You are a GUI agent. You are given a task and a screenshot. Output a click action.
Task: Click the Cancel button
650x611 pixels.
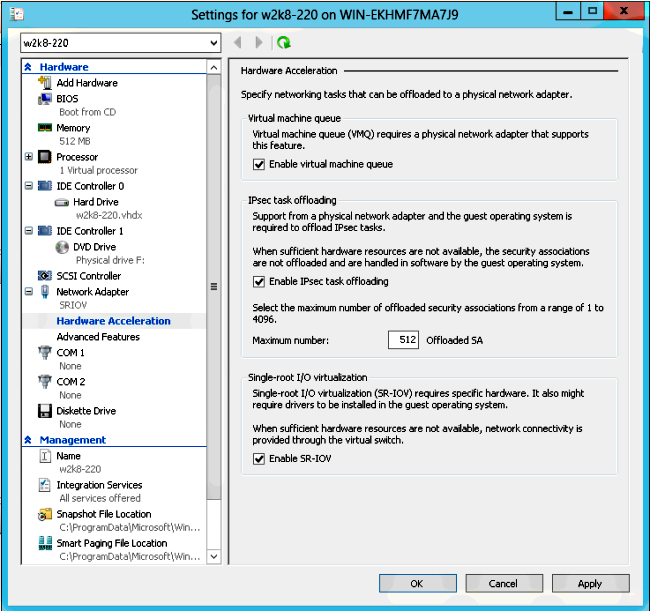tap(504, 583)
